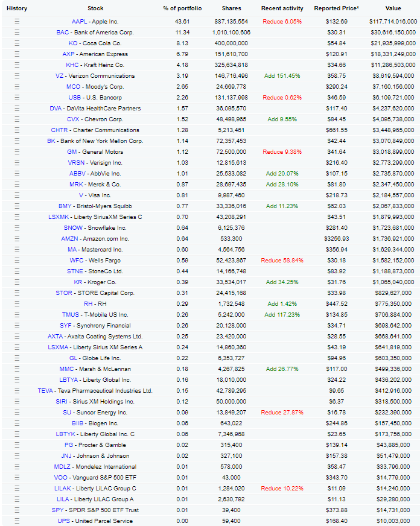The height and width of the screenshot is (526, 420).
Task: Sort by the Stock column header
Action: pyautogui.click(x=95, y=8)
